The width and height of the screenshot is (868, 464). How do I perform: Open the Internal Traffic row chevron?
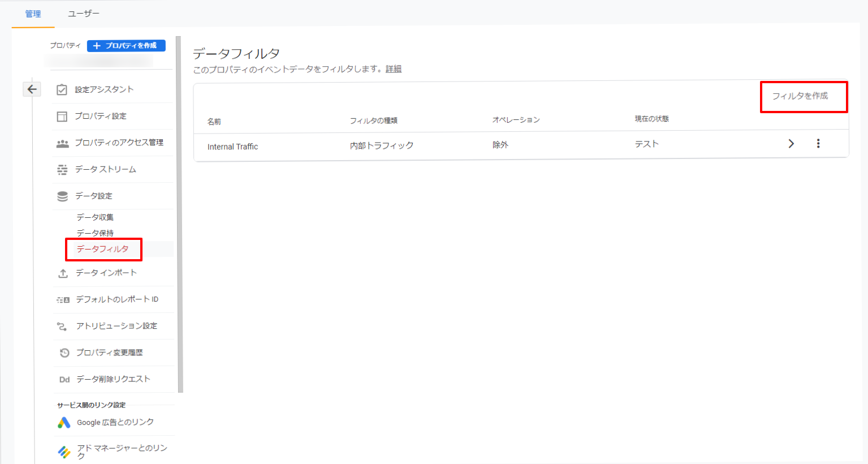point(791,144)
